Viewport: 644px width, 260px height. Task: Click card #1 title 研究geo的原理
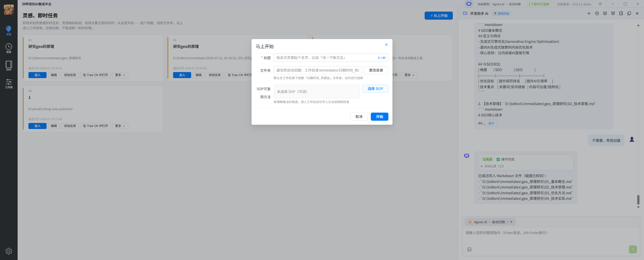pyautogui.click(x=41, y=47)
